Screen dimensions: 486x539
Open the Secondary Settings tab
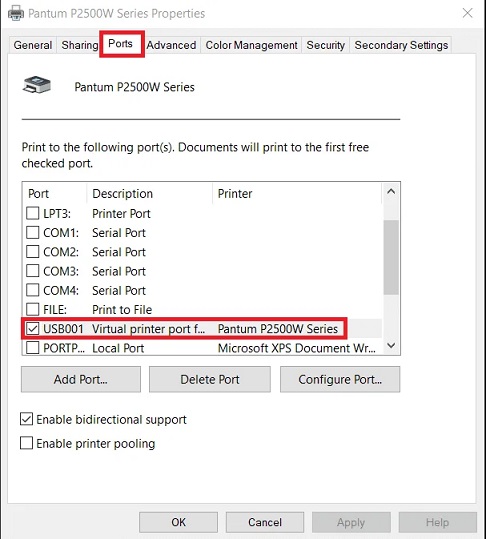tap(401, 45)
